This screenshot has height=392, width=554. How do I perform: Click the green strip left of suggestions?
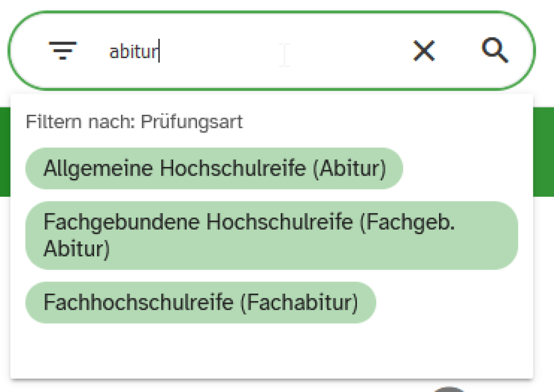[5, 152]
